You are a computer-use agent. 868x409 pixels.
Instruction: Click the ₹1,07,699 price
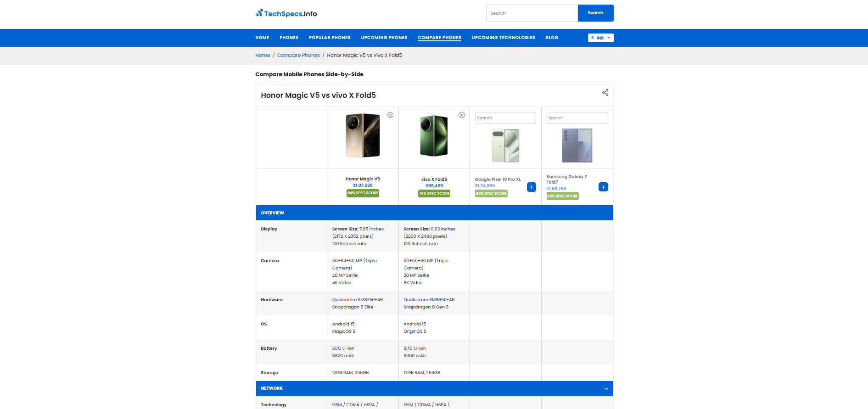coord(363,185)
